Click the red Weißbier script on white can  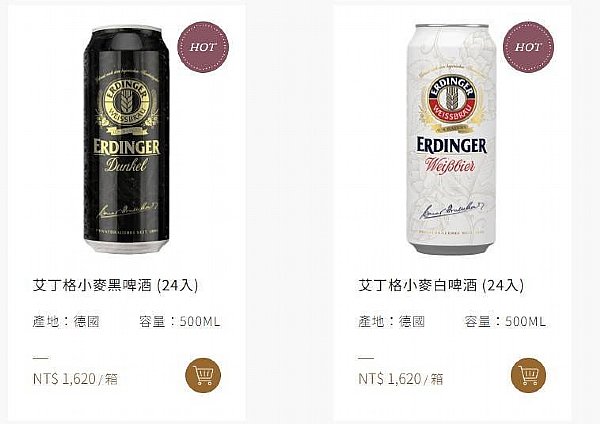450,165
